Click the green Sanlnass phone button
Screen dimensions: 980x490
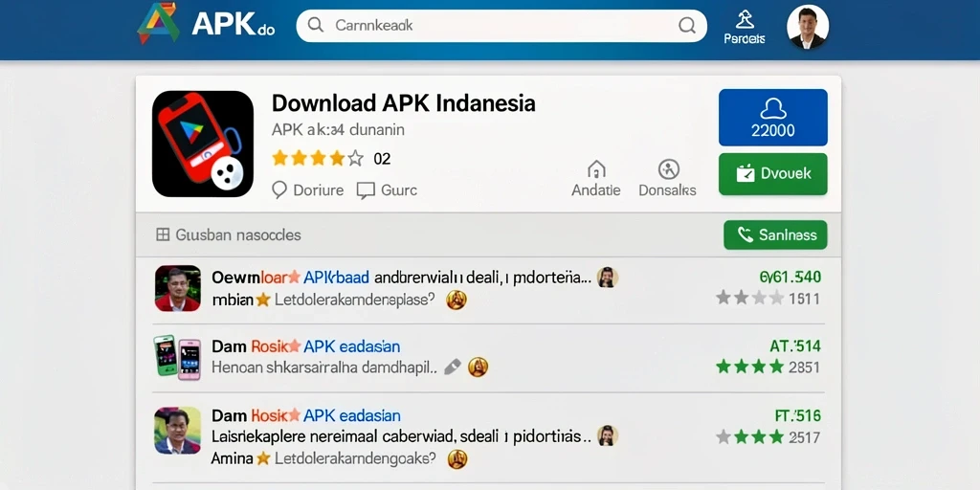[x=775, y=235]
